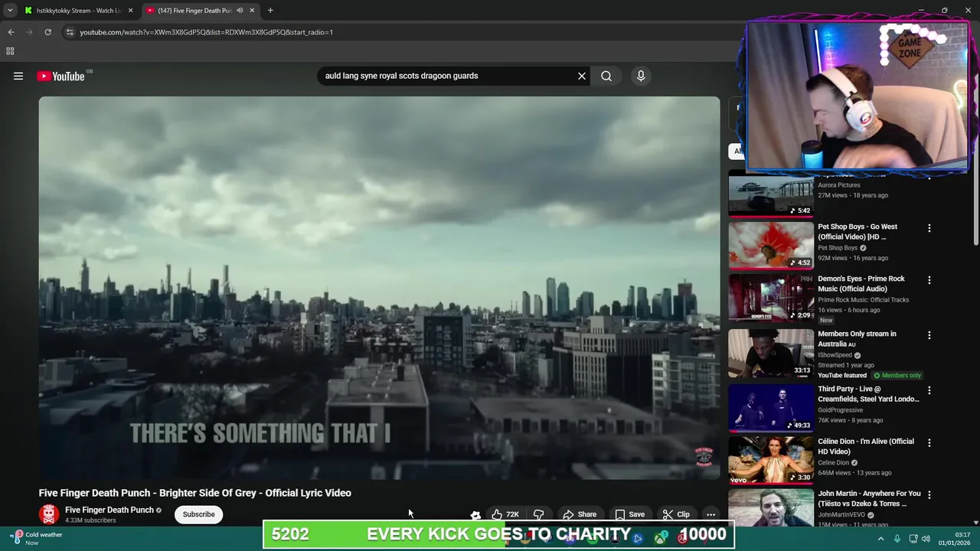980x551 pixels.
Task: Click the IShowSpeed channel name
Action: click(835, 355)
